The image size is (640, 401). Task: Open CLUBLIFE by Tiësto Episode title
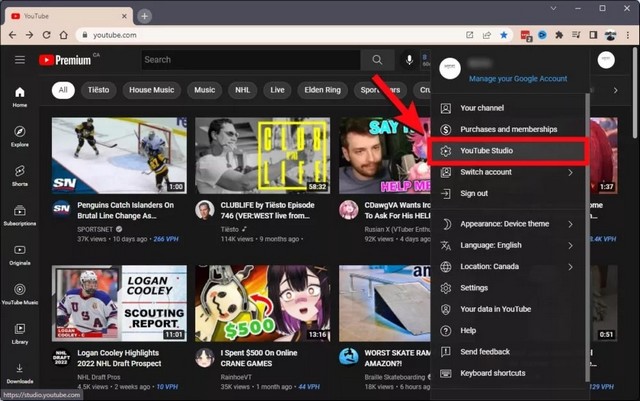click(x=267, y=210)
